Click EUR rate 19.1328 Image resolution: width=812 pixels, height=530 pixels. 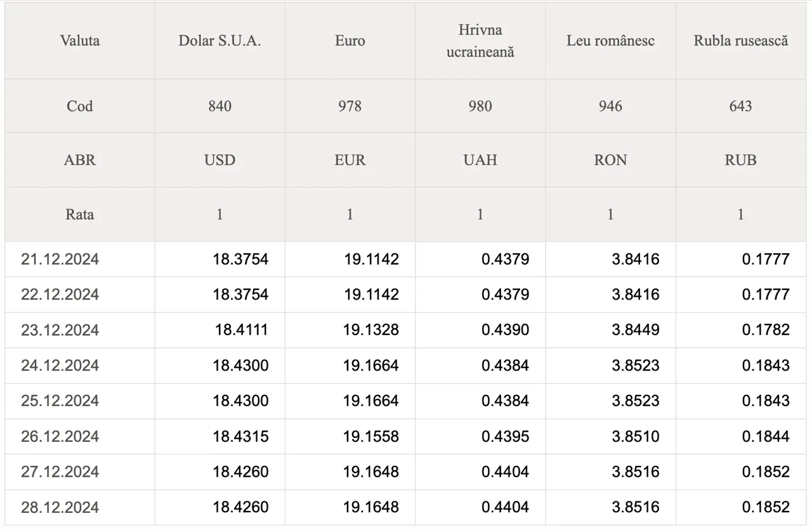pyautogui.click(x=371, y=330)
